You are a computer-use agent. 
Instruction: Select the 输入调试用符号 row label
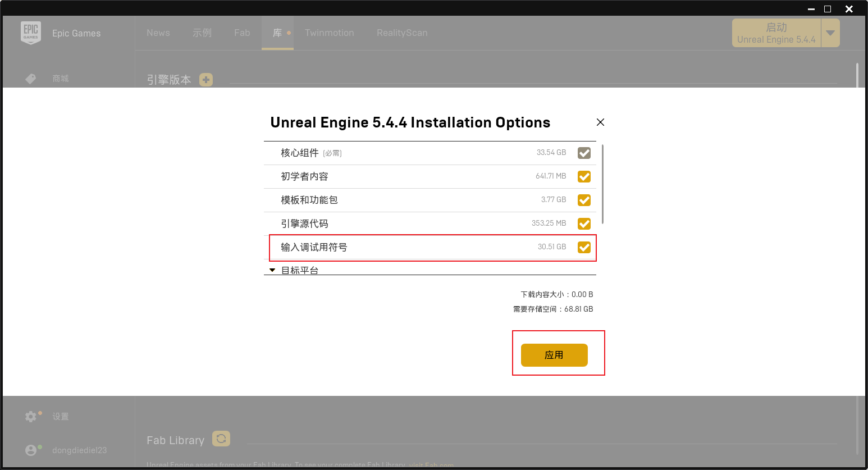(x=314, y=247)
